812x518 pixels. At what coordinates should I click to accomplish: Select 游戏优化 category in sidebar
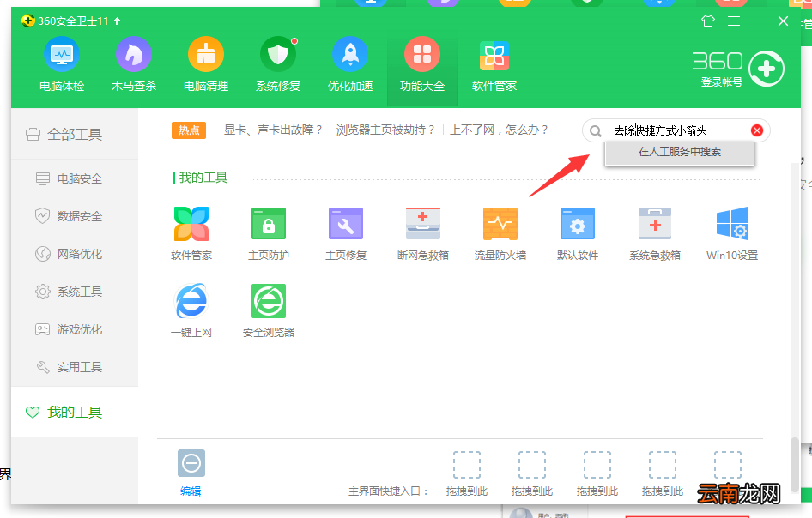pyautogui.click(x=75, y=329)
